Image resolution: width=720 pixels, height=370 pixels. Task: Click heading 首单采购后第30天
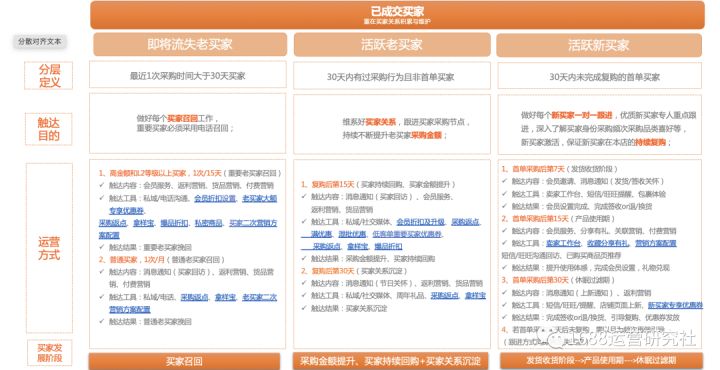(x=535, y=280)
